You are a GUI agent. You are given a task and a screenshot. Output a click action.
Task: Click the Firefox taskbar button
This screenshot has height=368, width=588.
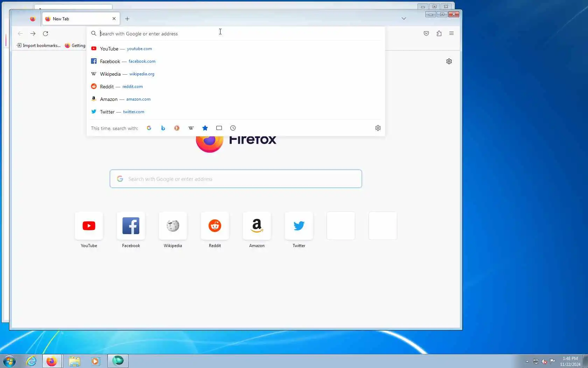click(52, 361)
